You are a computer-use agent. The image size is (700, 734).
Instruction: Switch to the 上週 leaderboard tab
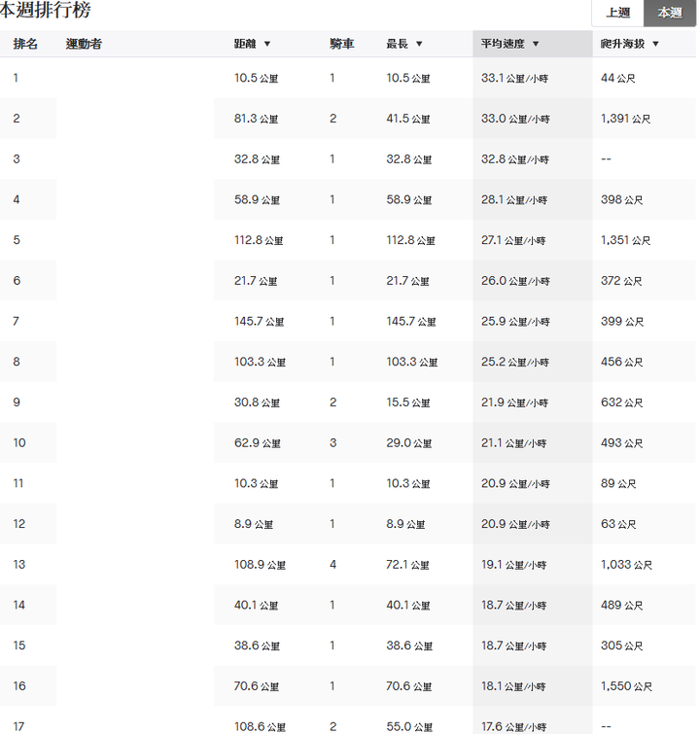[617, 13]
